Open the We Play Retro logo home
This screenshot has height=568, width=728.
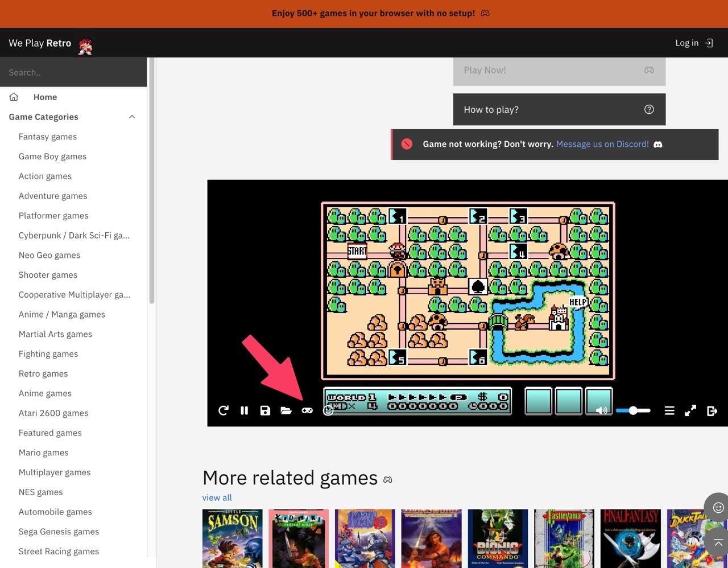click(x=50, y=44)
